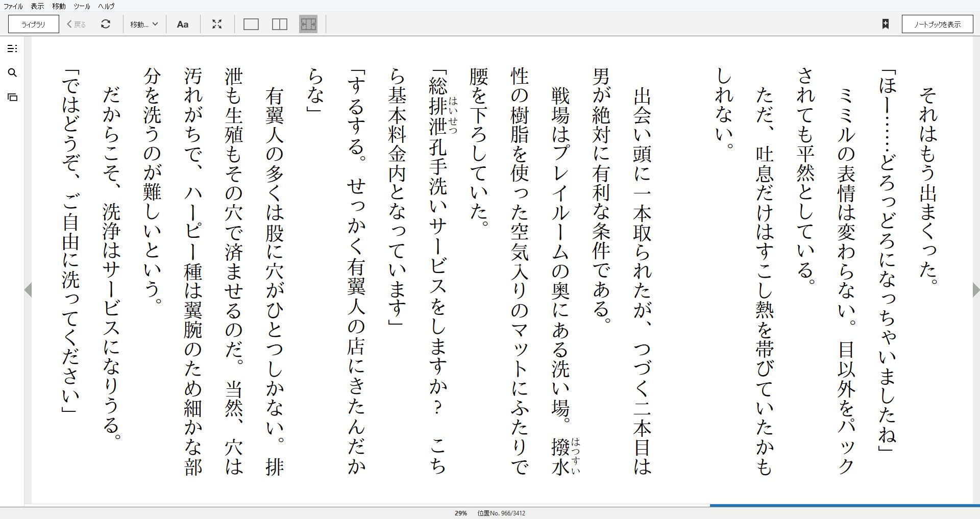This screenshot has height=519, width=980.
Task: Select single column page layout
Action: 251,24
